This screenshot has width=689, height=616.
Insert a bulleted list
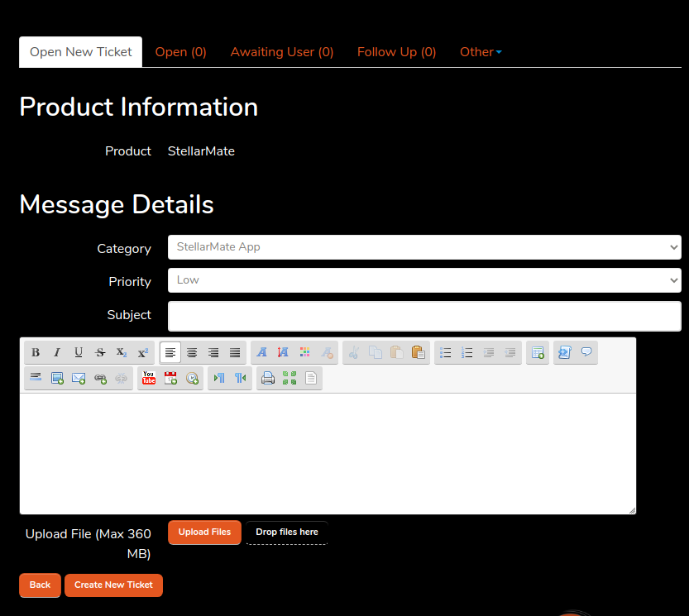[445, 352]
